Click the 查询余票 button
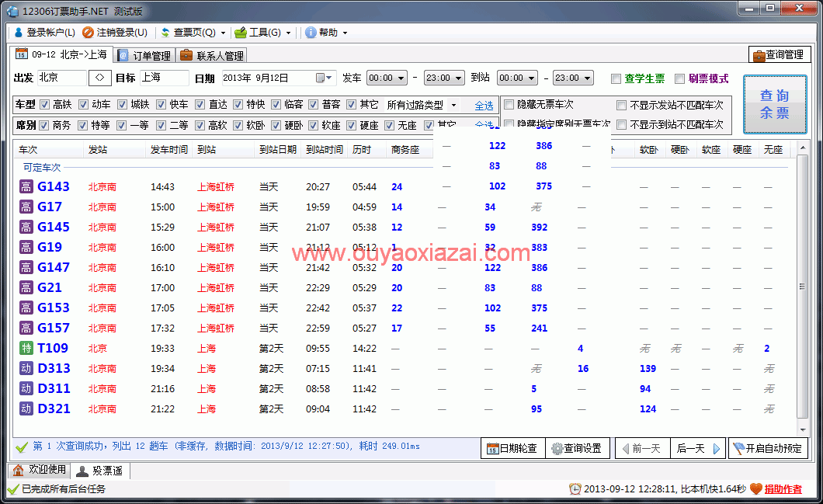Viewport: 823px width, 504px height. click(775, 104)
